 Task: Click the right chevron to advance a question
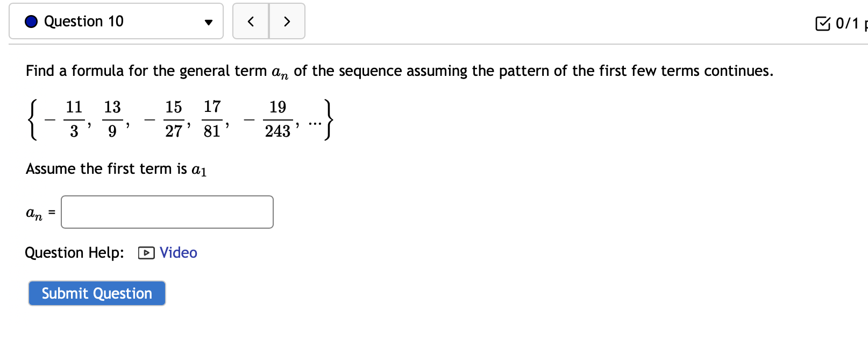pos(287,22)
